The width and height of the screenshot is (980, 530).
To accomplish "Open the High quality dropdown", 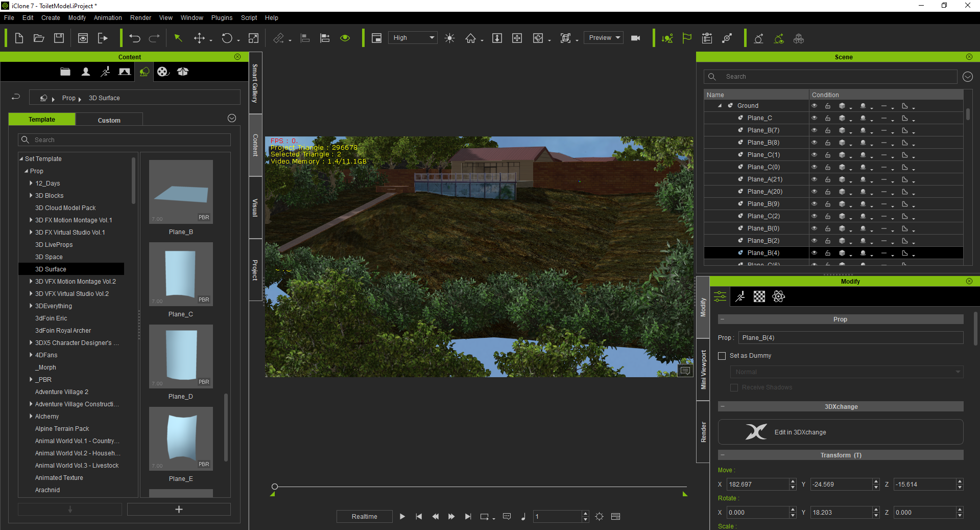I will click(x=413, y=38).
